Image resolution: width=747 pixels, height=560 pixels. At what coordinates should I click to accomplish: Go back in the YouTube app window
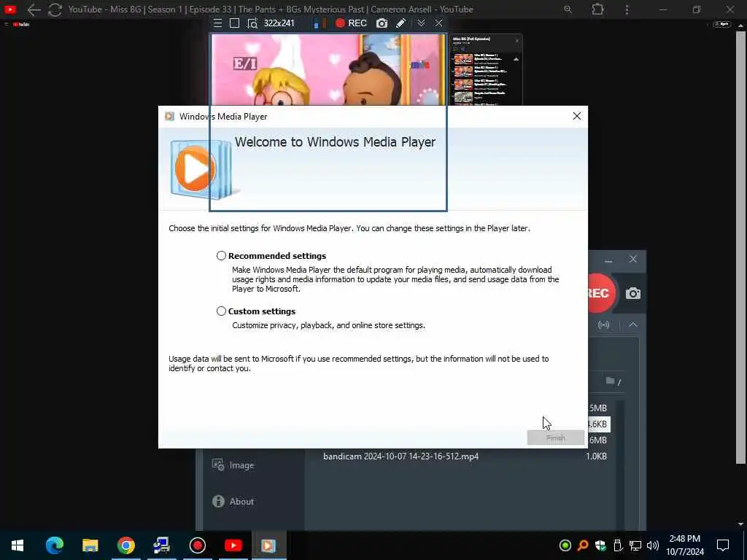tap(34, 9)
